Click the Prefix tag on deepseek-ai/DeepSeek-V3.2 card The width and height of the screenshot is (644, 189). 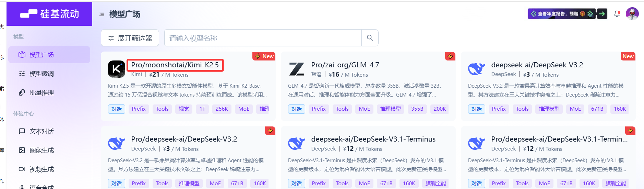tap(499, 109)
